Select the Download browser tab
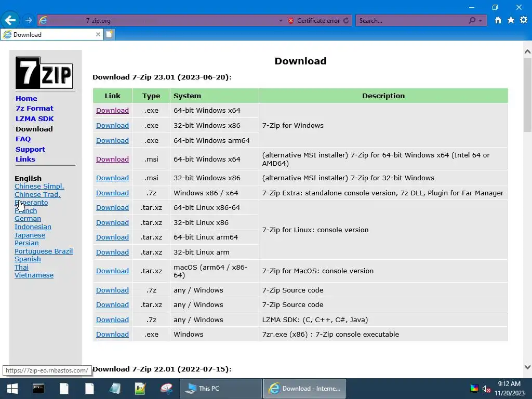The image size is (532, 399). pyautogui.click(x=51, y=35)
